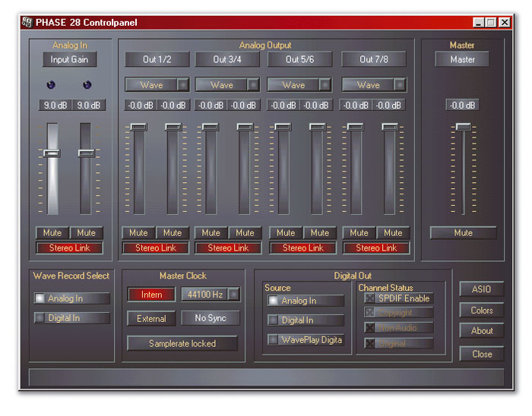Image resolution: width=532 pixels, height=416 pixels.
Task: Click the Out 1/2 right volume fader
Action: (x=173, y=127)
